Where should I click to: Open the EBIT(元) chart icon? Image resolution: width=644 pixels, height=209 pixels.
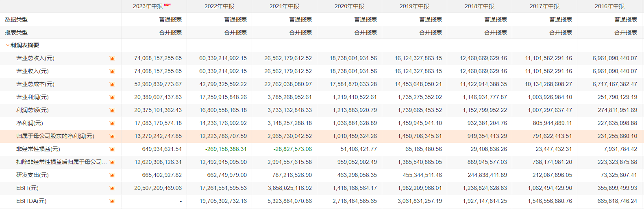point(113,188)
